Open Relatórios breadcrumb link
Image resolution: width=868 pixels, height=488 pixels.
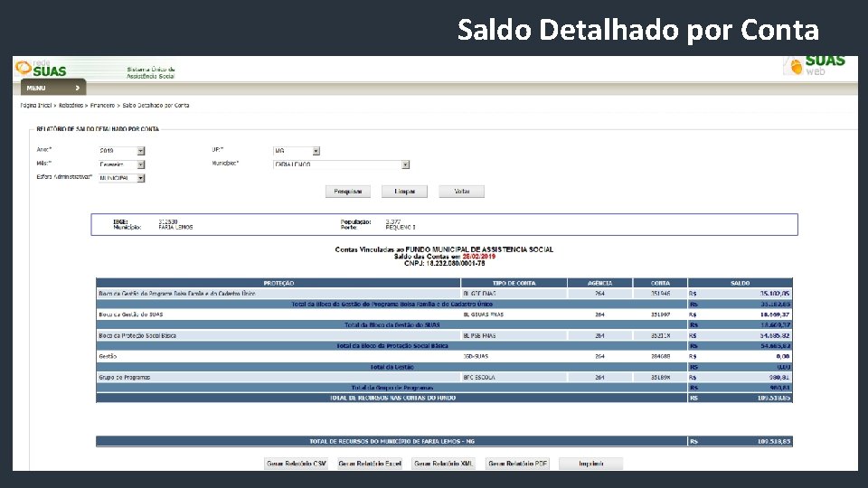[71, 105]
